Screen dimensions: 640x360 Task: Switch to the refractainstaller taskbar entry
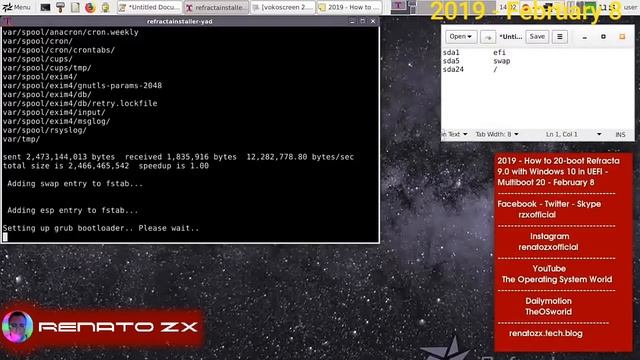coord(216,7)
